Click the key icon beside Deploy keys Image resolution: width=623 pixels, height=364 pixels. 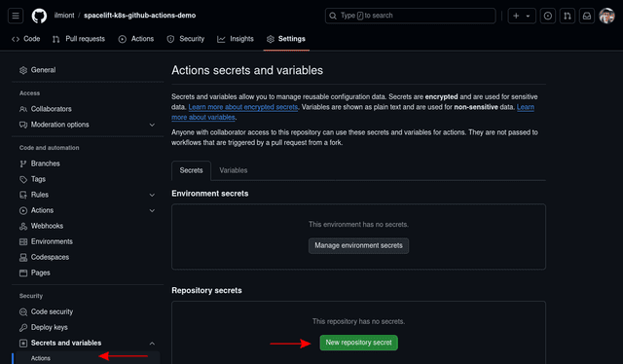(23, 327)
